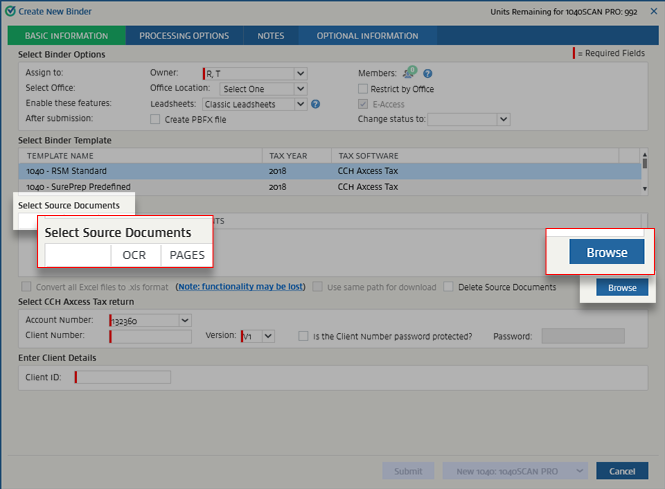The width and height of the screenshot is (665, 489).
Task: Click the Members group icon
Action: (409, 73)
